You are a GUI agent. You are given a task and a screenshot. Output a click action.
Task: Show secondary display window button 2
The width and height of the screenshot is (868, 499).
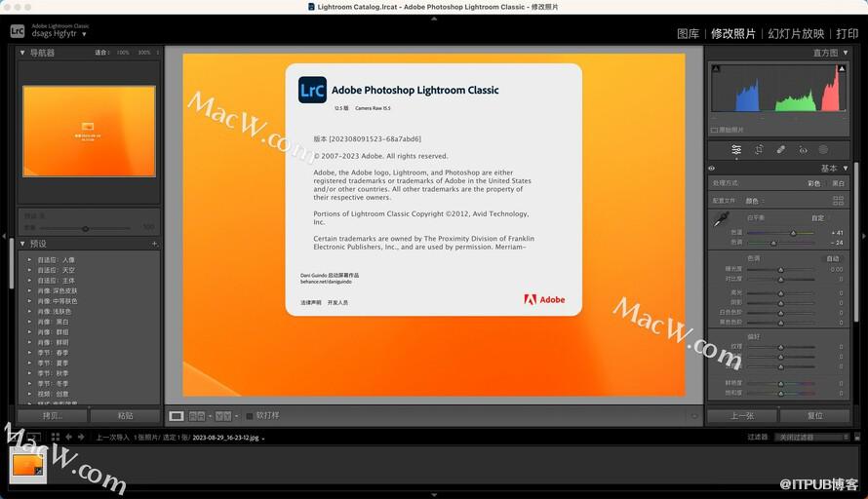pos(34,437)
